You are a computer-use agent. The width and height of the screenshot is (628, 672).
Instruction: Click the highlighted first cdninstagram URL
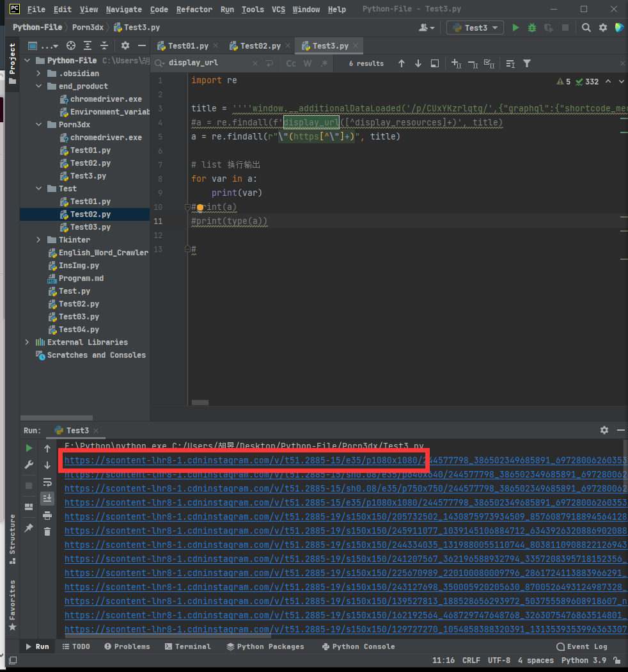[243, 460]
